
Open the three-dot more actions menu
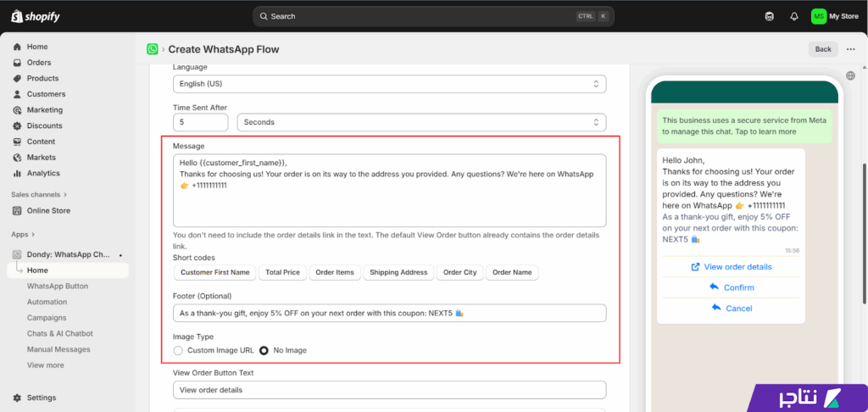(x=850, y=49)
